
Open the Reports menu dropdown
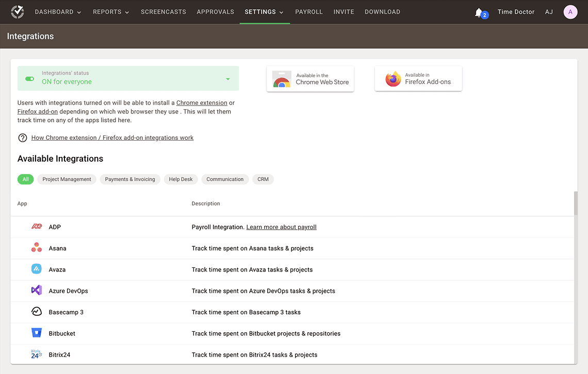coord(111,12)
